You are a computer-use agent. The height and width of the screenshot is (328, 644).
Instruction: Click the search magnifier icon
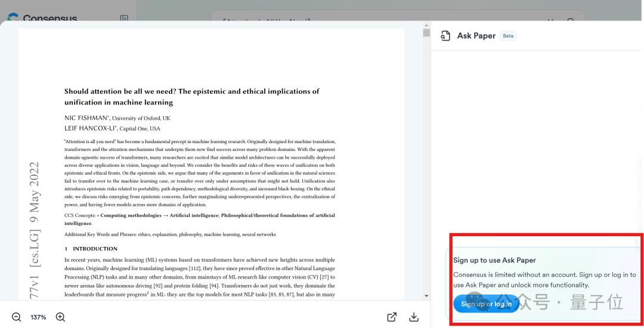pos(570,21)
